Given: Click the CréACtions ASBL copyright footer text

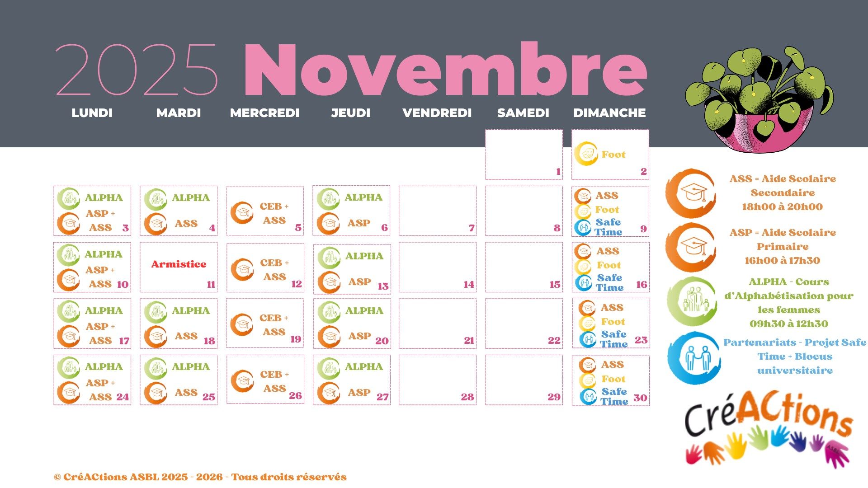Looking at the screenshot, I should tap(200, 477).
